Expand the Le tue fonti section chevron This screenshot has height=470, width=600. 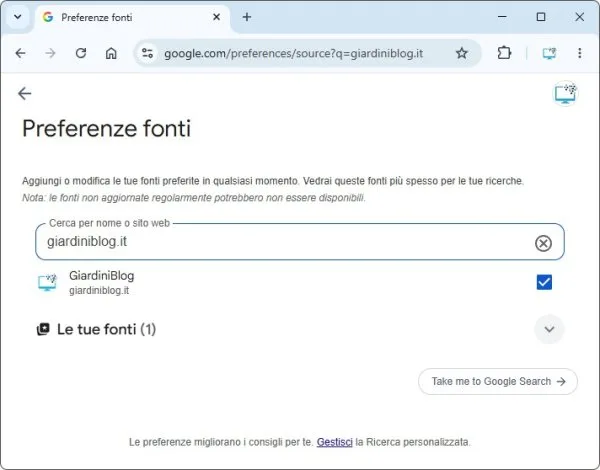point(549,329)
